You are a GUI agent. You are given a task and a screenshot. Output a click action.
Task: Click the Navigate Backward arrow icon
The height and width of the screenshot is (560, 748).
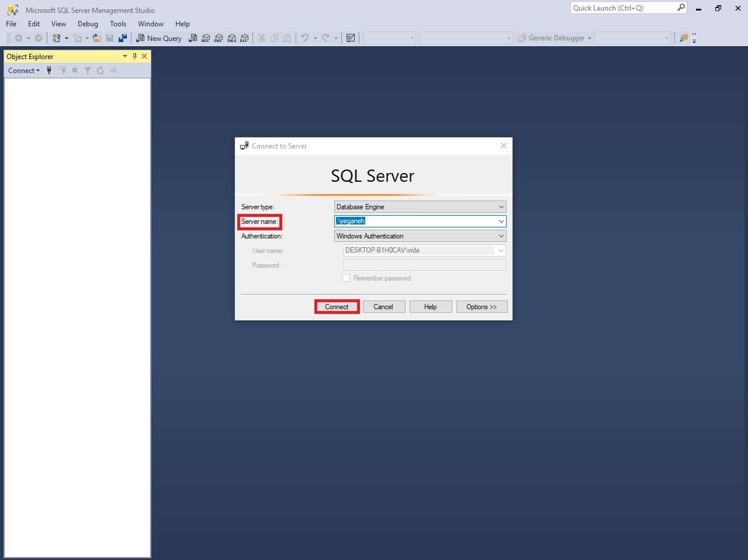[19, 38]
